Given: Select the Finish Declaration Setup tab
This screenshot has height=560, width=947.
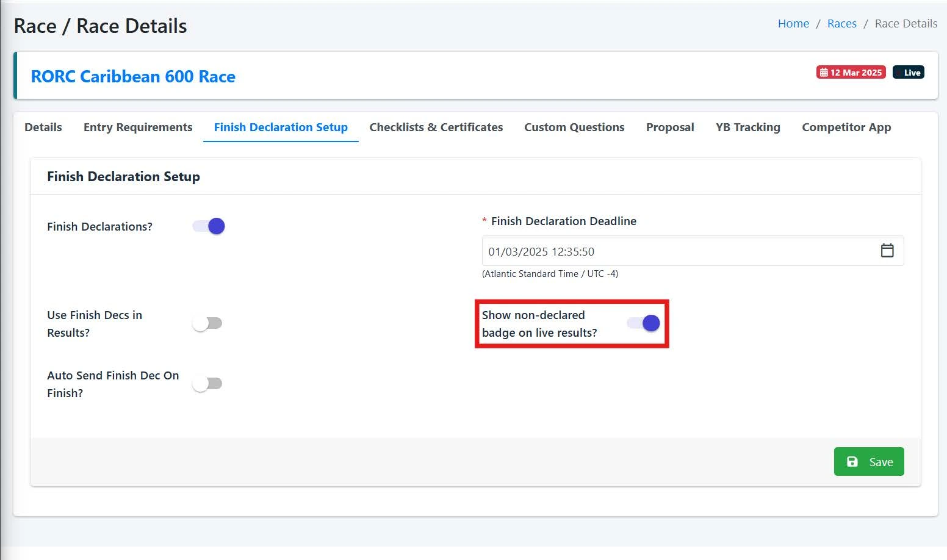Looking at the screenshot, I should coord(281,127).
